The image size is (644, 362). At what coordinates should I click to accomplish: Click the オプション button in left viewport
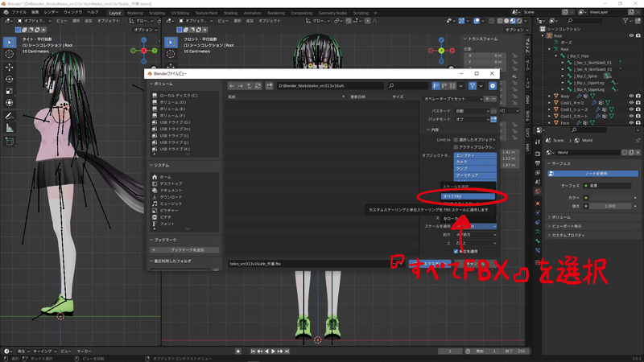pos(146,30)
